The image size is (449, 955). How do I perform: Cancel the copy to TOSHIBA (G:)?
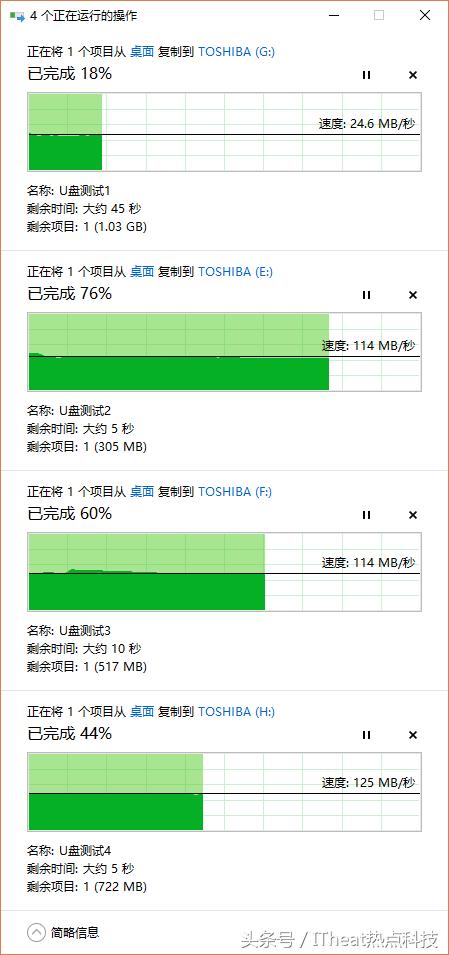click(x=412, y=75)
